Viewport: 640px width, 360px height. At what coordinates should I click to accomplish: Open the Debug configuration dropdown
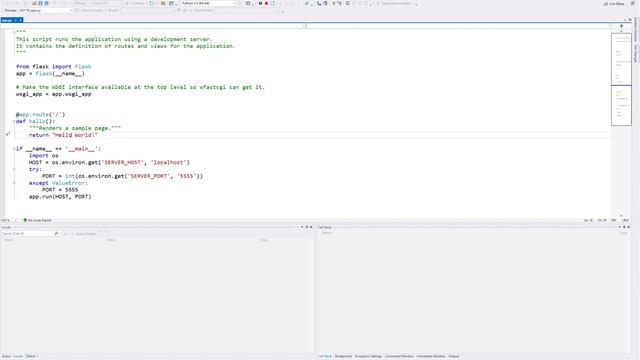coord(82,3)
